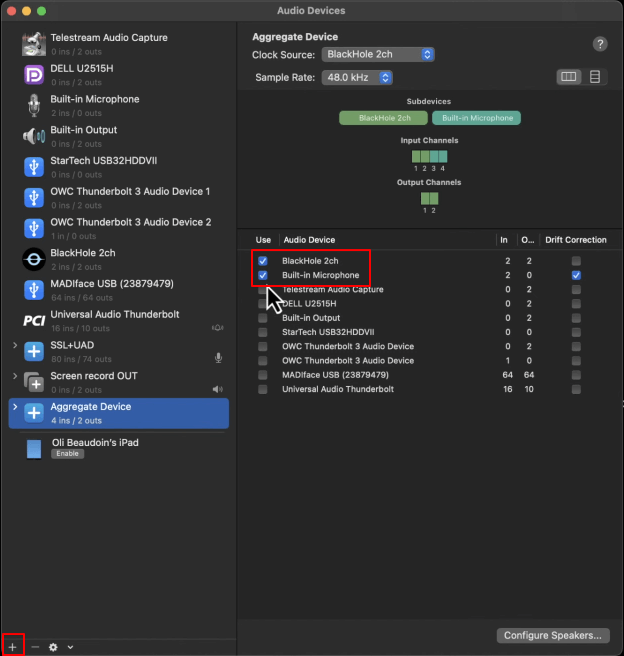Uncheck the BlackHole 2ch Use checkbox
This screenshot has height=656, width=624.
click(x=263, y=261)
